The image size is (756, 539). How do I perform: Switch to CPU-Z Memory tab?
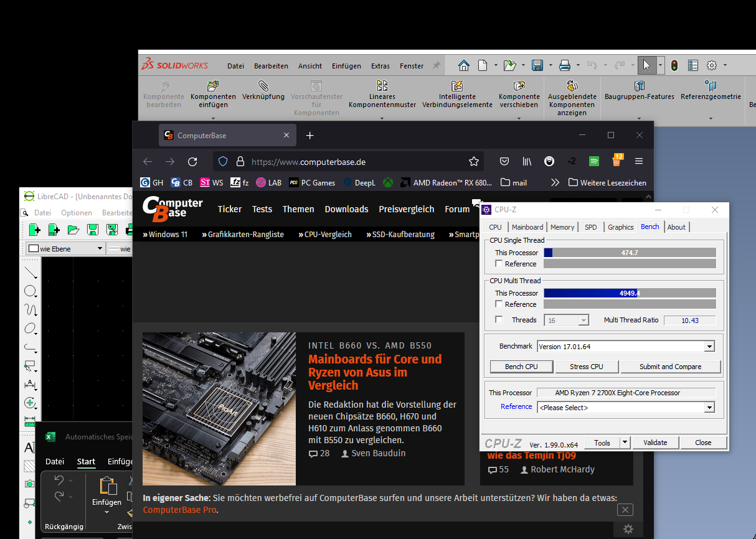click(562, 227)
